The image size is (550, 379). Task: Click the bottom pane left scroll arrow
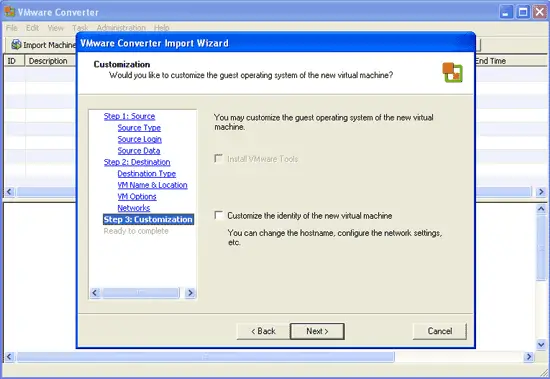tap(9, 357)
